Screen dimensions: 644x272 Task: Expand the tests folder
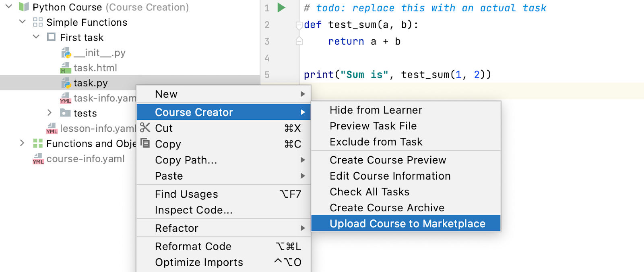point(50,113)
